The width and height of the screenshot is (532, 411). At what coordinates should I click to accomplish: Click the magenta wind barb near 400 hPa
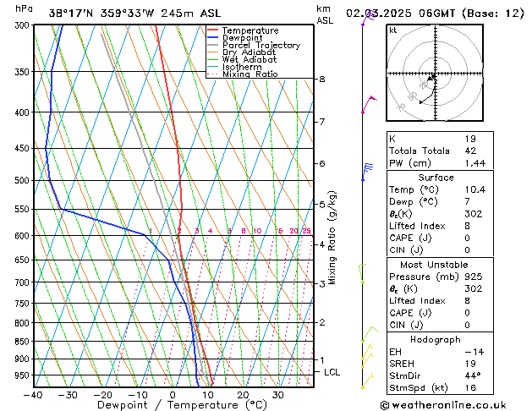367,104
